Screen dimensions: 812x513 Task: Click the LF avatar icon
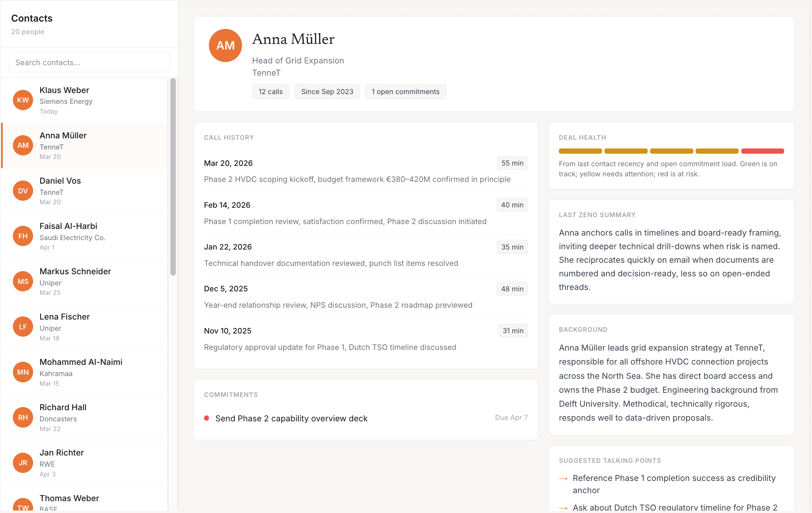tap(23, 327)
